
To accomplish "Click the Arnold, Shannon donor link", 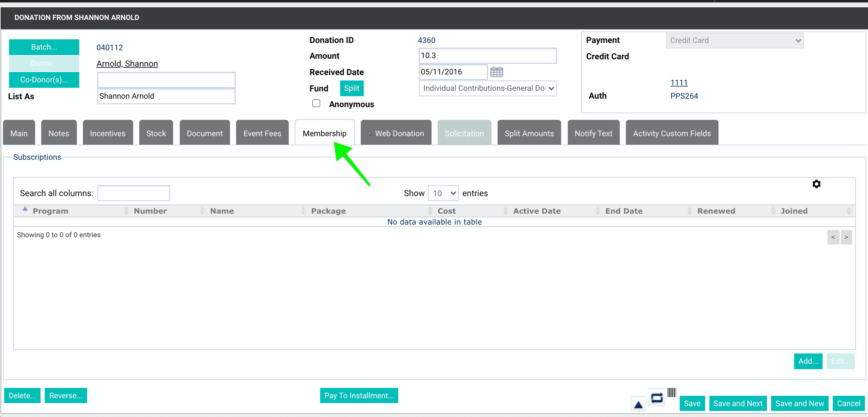I will pos(127,64).
